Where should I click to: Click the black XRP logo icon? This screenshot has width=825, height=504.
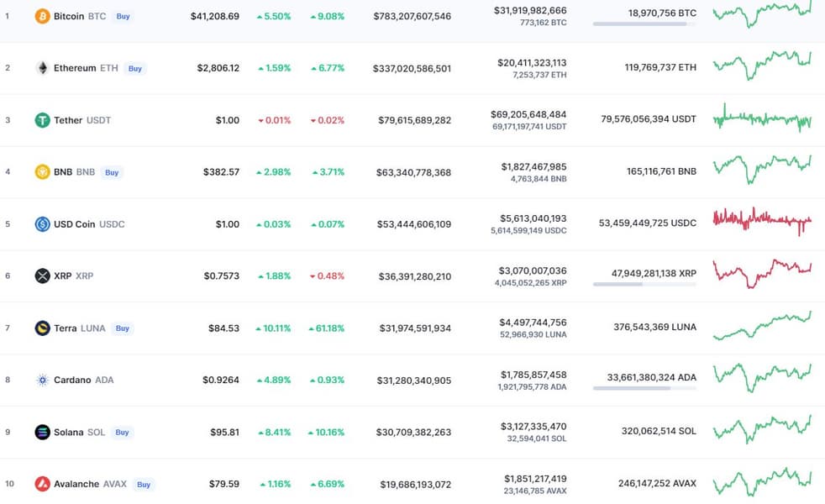tap(42, 276)
